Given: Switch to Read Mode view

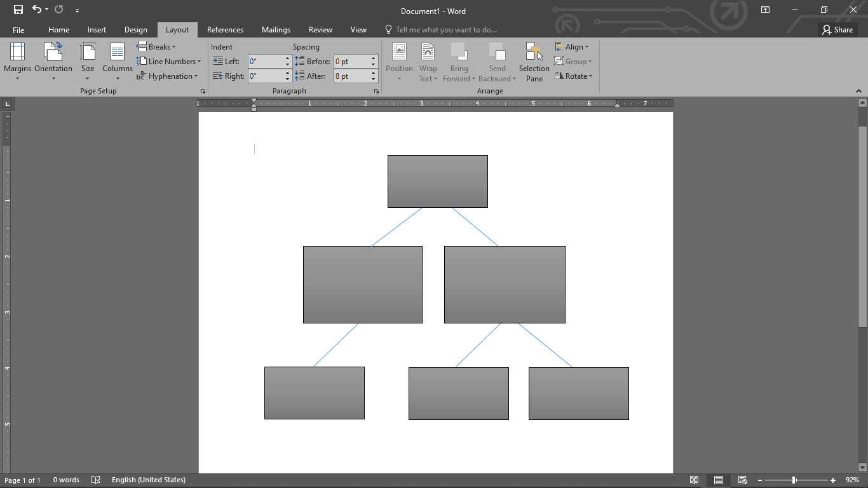Looking at the screenshot, I should pyautogui.click(x=695, y=480).
